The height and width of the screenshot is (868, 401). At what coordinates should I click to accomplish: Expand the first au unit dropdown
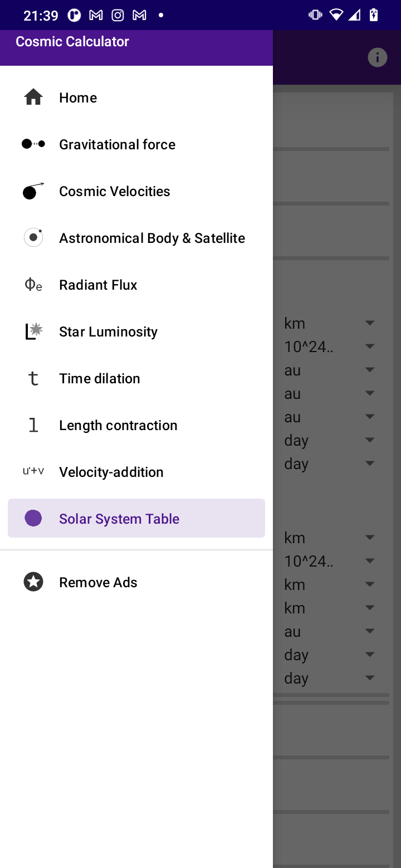pyautogui.click(x=330, y=370)
